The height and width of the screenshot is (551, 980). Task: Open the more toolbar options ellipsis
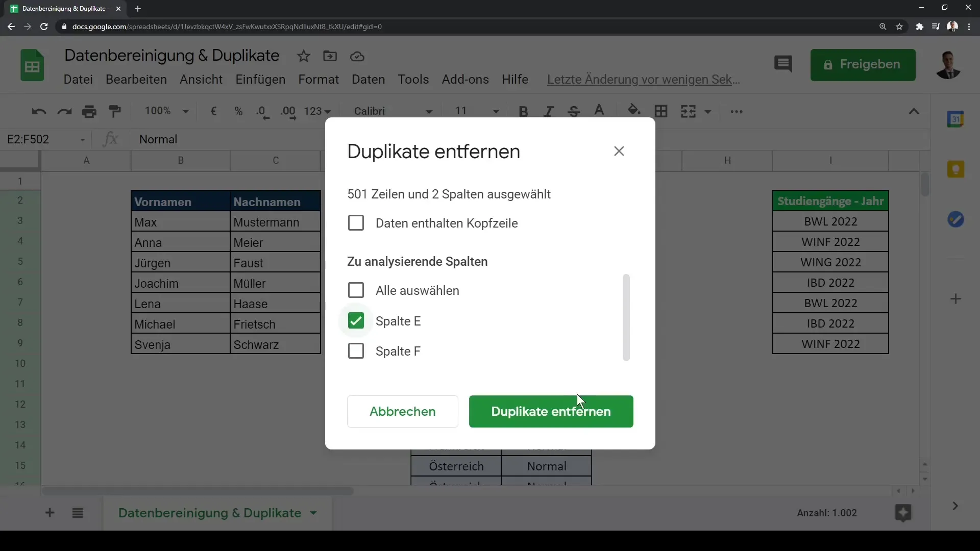(737, 112)
